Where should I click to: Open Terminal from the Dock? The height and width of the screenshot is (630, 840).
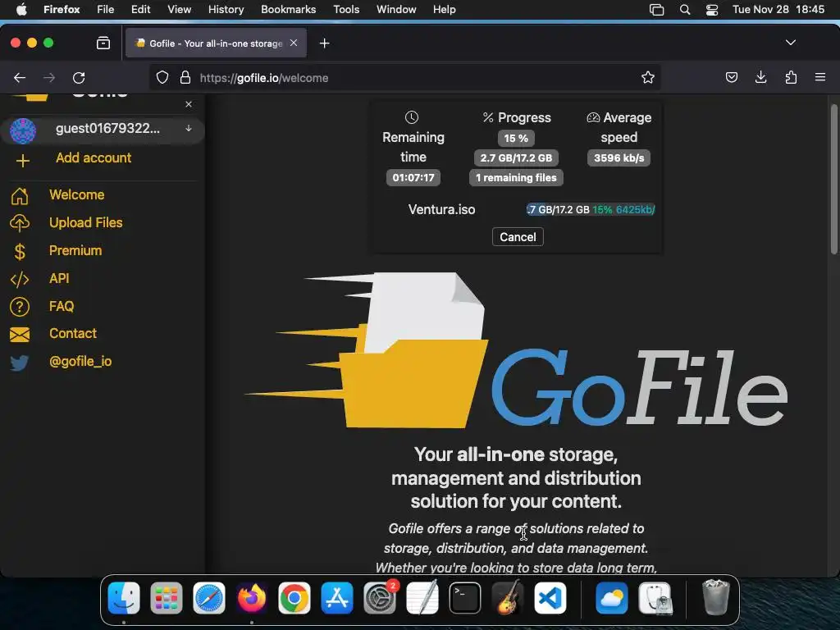(x=465, y=598)
